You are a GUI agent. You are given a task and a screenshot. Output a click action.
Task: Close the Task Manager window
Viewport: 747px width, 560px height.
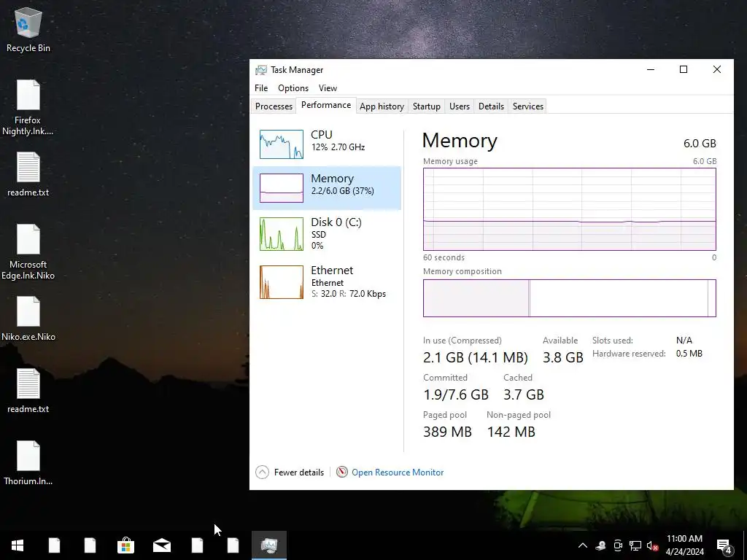pyautogui.click(x=716, y=69)
